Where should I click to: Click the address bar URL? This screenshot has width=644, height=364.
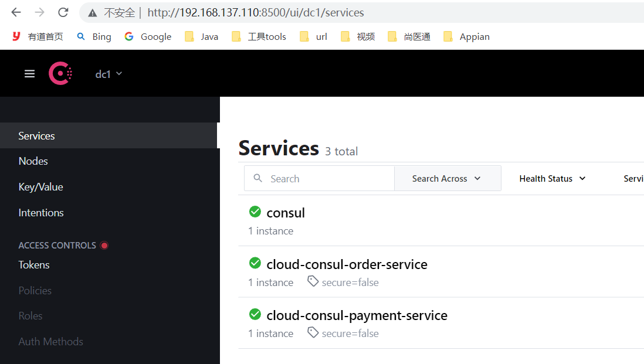tap(256, 13)
